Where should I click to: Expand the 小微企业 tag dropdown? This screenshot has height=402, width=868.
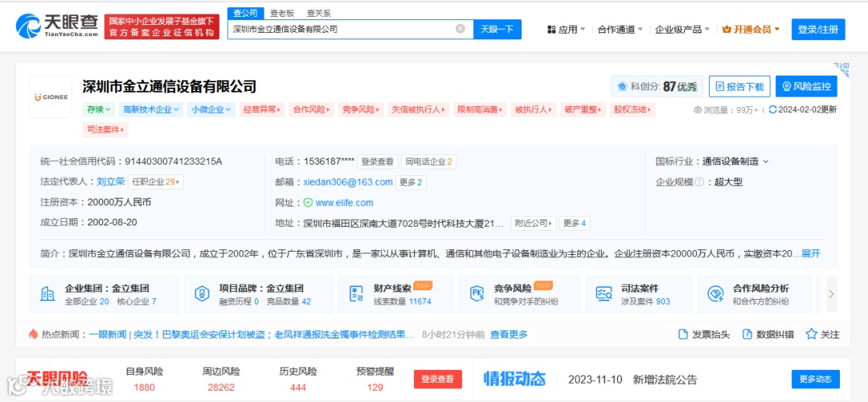211,109
